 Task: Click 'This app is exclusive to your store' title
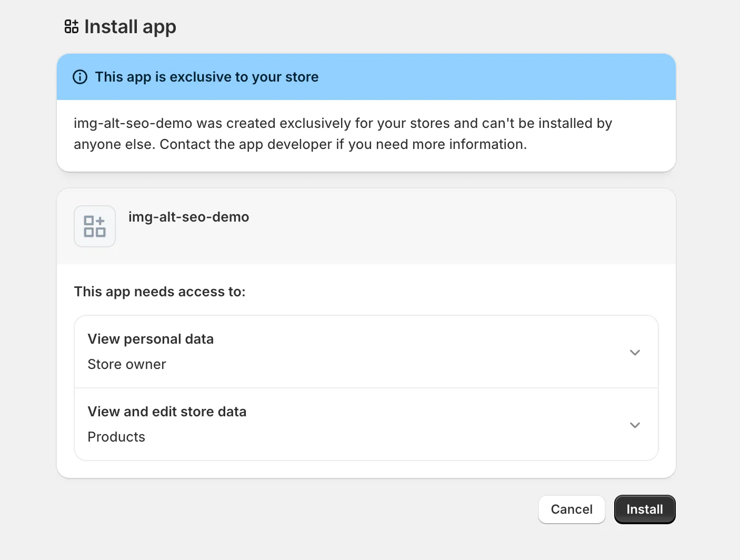pos(206,77)
